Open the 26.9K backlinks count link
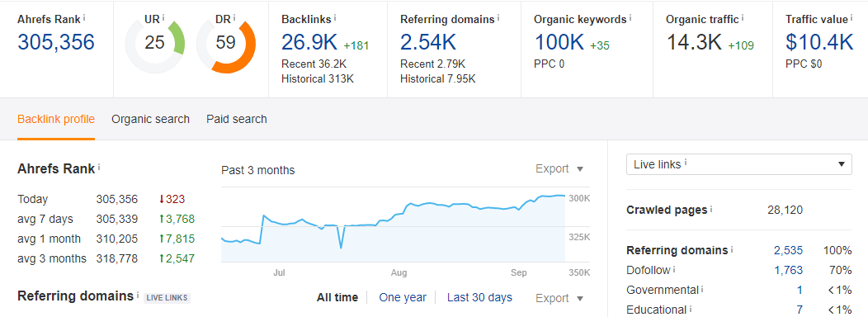 309,43
